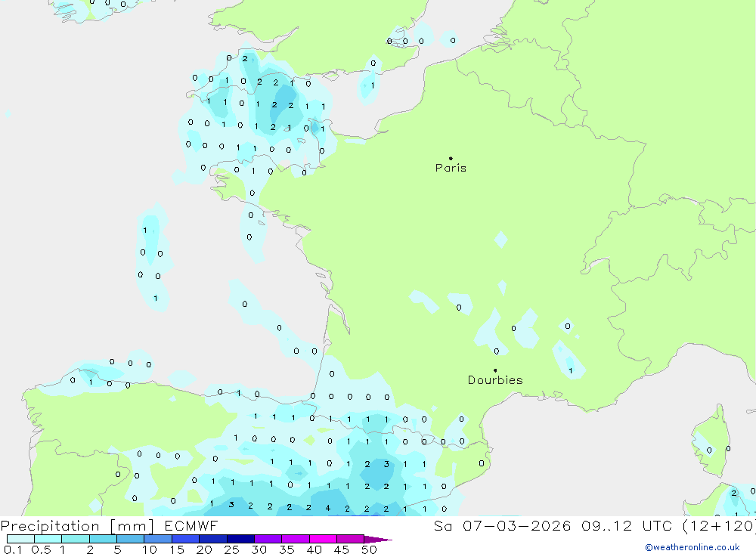This screenshot has width=756, height=554.
Task: Pick the 30–35 mm purple swatch
Action: pos(268,539)
